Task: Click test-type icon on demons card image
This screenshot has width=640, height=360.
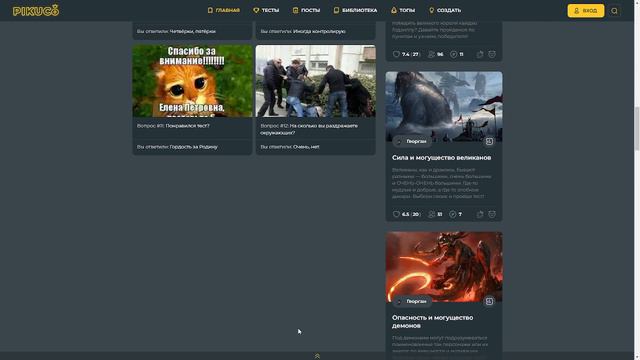Action: [489, 301]
